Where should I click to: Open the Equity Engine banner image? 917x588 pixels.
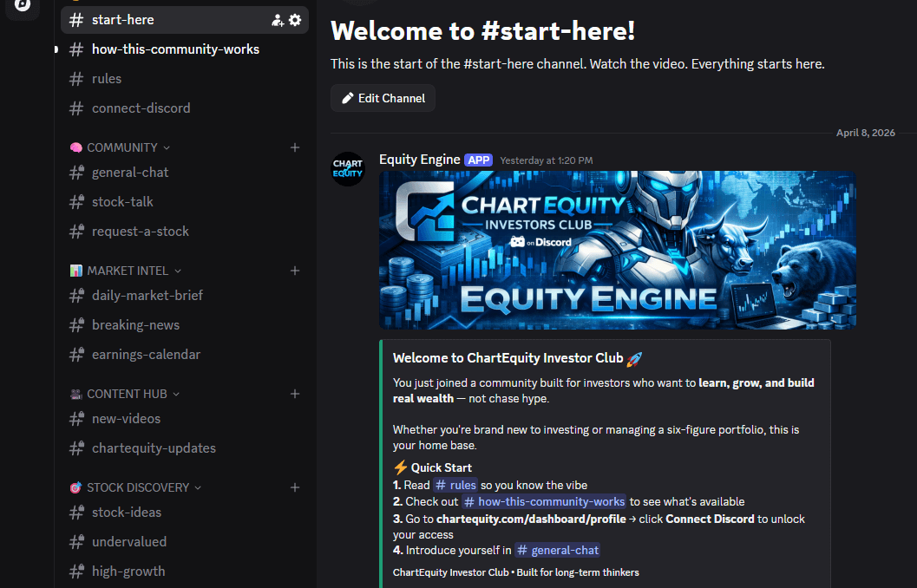617,250
